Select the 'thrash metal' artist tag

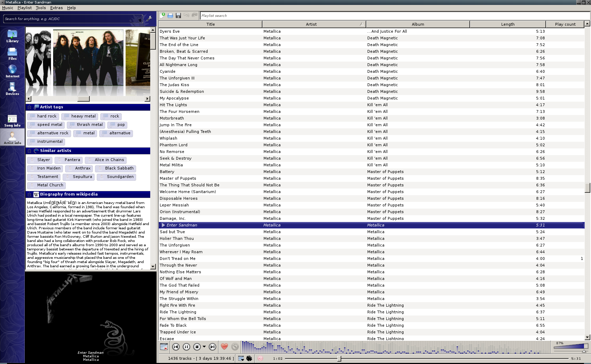[86, 125]
